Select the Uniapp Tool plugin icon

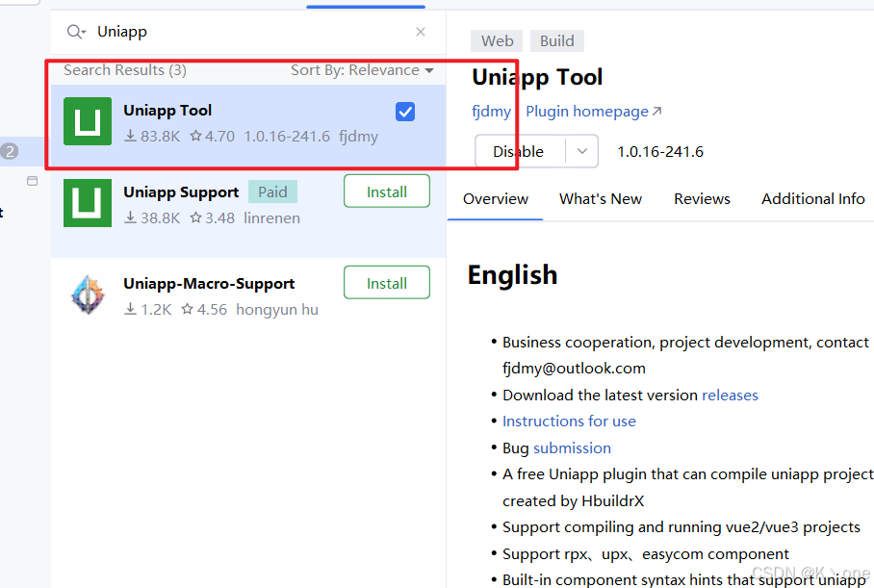88,121
